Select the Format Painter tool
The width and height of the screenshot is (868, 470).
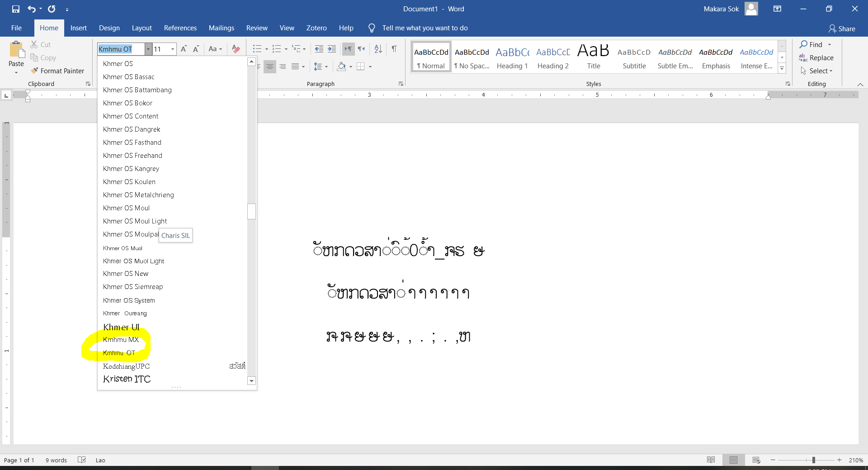[57, 71]
